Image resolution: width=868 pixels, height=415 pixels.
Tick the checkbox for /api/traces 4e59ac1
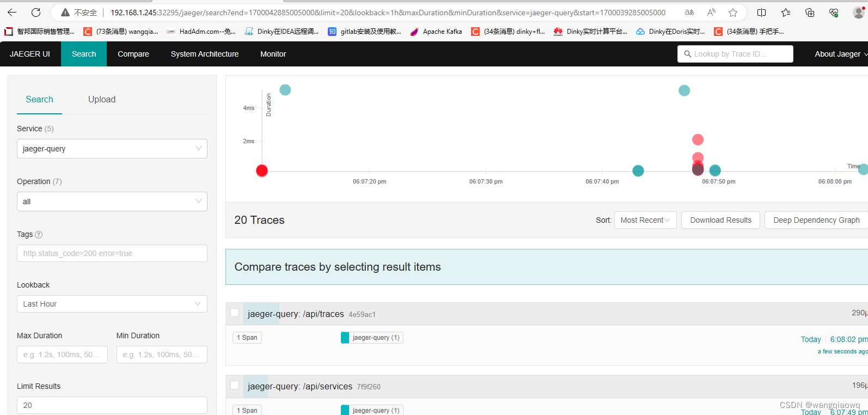(x=235, y=313)
